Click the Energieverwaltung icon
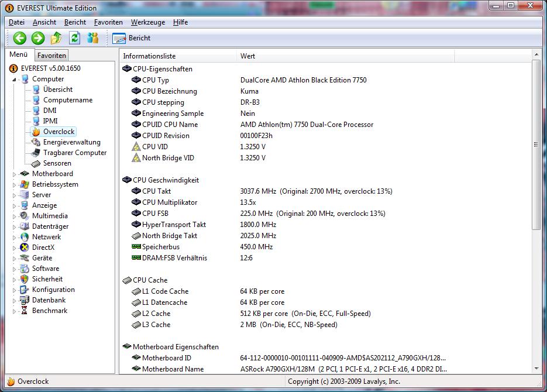Screen dimensions: 547x392 (x=36, y=142)
